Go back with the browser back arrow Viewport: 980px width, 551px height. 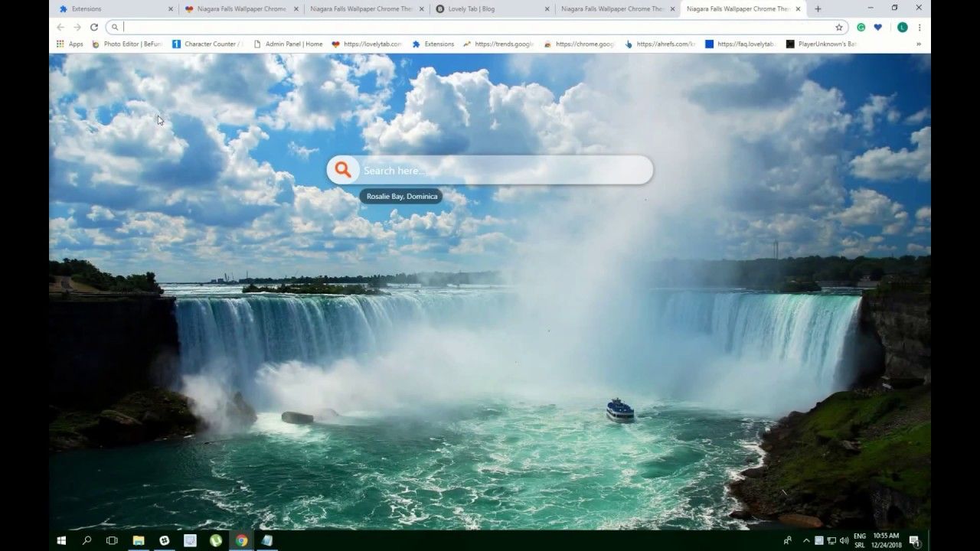pyautogui.click(x=60, y=27)
